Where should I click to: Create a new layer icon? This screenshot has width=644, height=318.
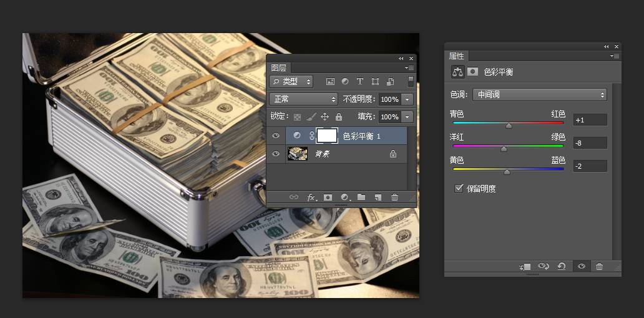(x=378, y=197)
